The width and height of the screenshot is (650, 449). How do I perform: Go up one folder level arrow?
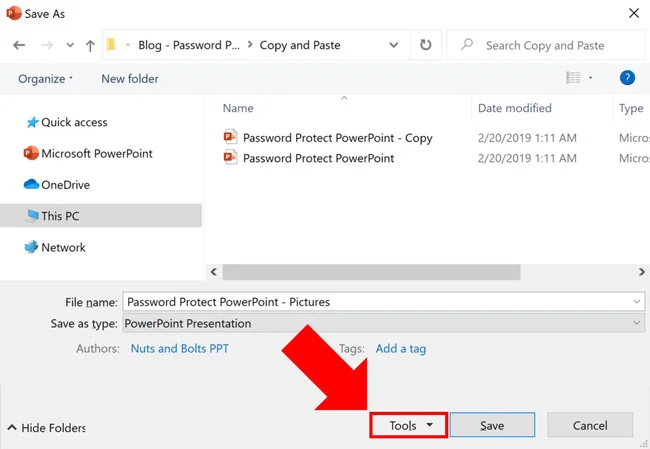(90, 45)
